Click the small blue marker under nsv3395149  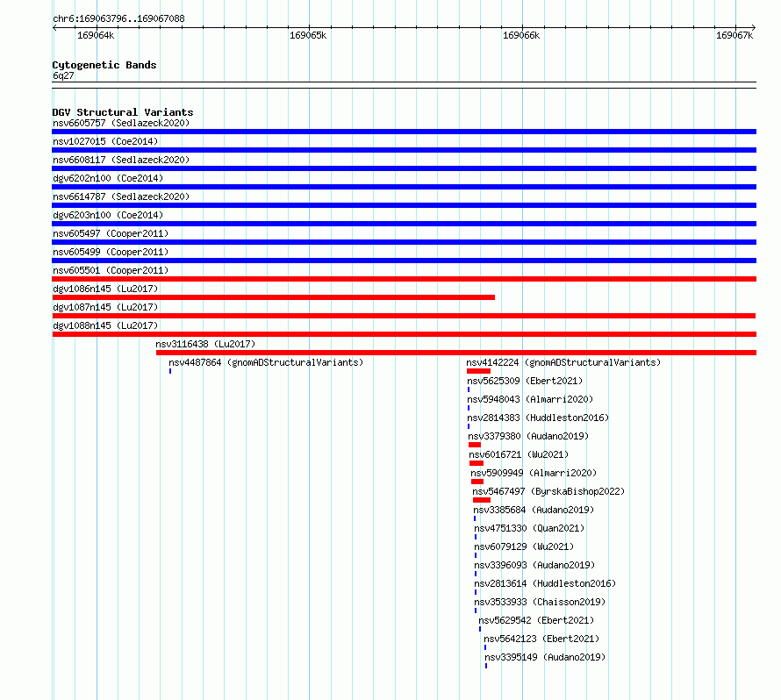click(x=486, y=666)
